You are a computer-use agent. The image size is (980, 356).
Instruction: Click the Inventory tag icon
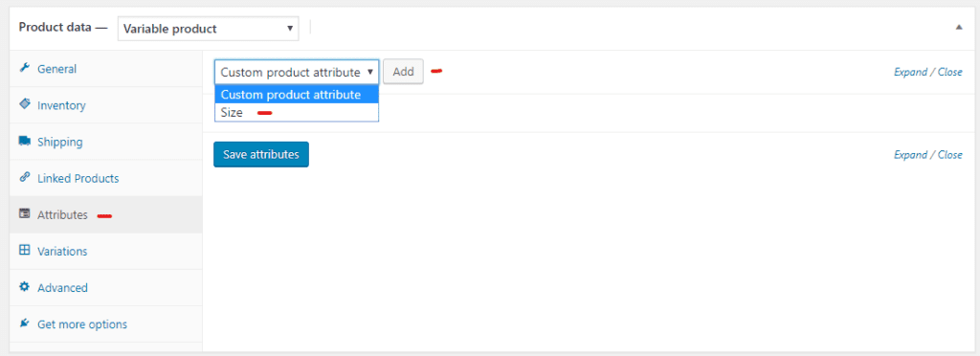pos(24,104)
